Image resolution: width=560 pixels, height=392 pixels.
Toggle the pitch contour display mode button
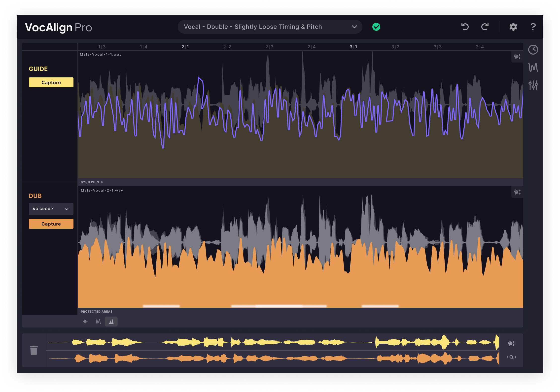pyautogui.click(x=98, y=321)
